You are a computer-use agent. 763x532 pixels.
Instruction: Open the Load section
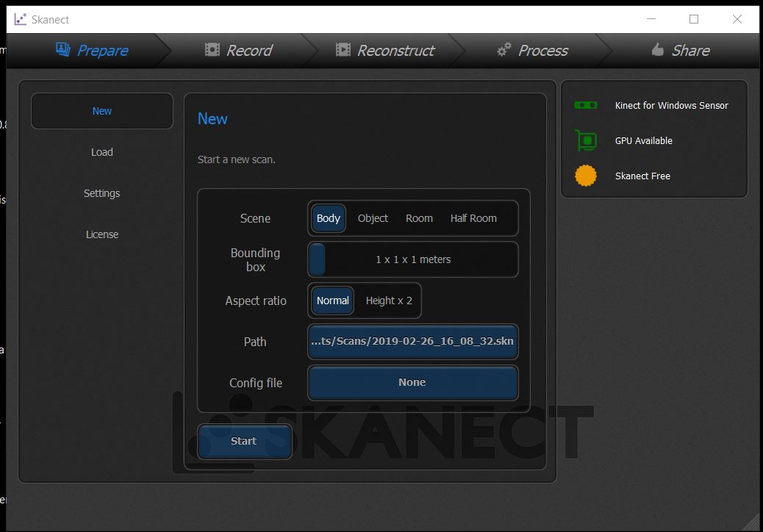(101, 152)
